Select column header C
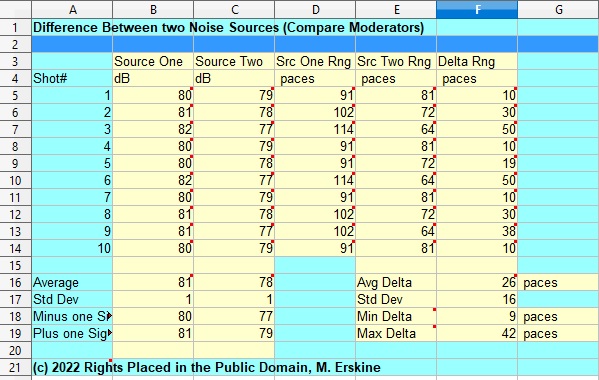599x380 pixels. pos(234,10)
